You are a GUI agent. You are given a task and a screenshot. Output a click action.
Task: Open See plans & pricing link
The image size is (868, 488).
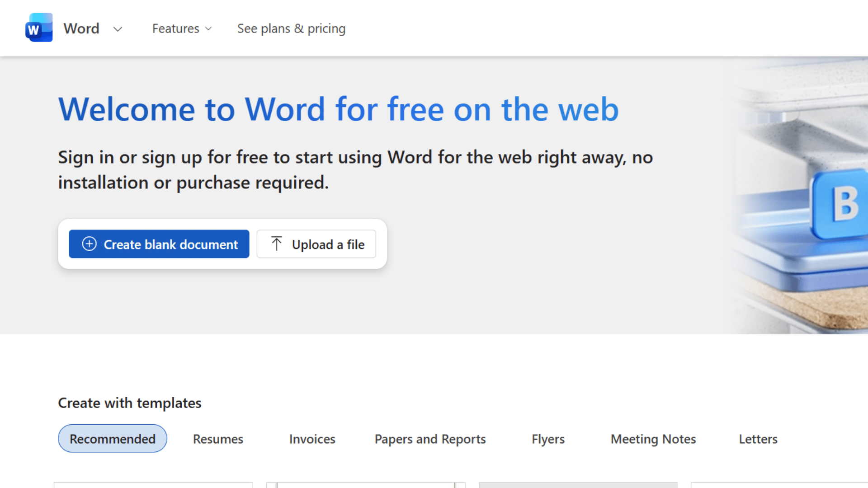point(291,28)
